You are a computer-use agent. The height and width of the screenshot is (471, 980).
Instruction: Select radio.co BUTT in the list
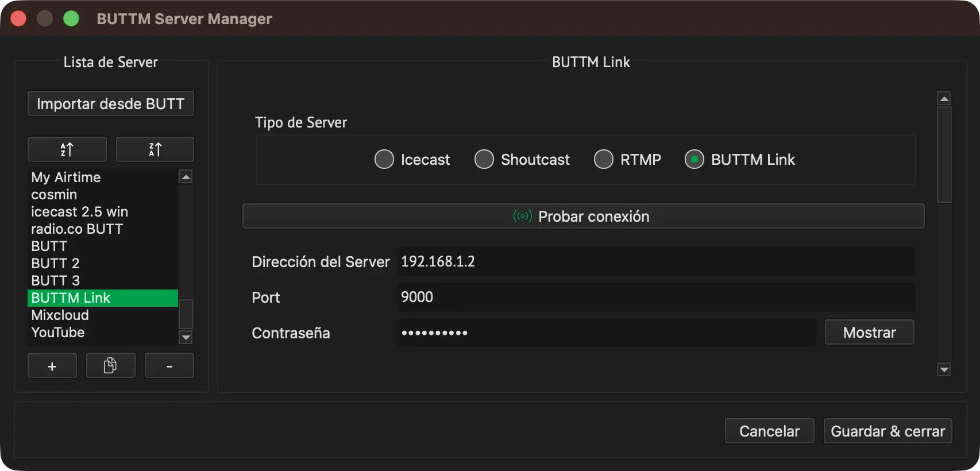click(103, 229)
